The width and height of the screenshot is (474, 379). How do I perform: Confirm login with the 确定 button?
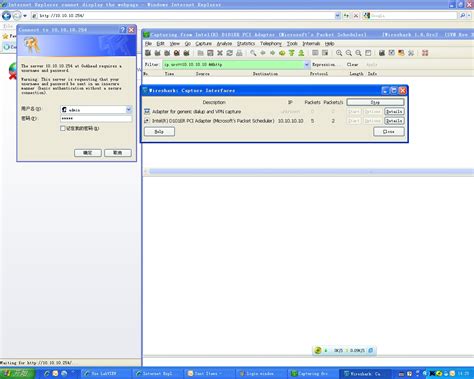[88, 153]
